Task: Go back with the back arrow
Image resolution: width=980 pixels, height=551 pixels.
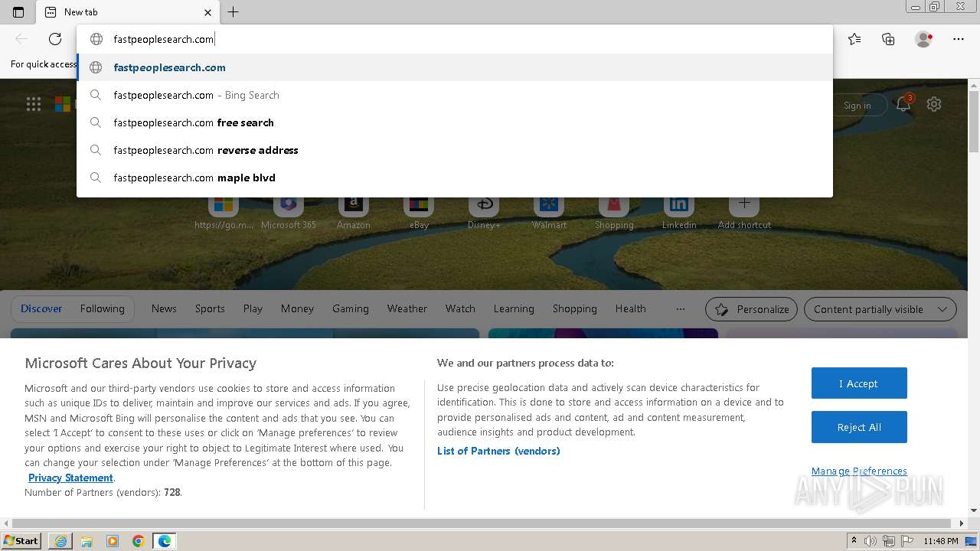Action: pos(21,39)
